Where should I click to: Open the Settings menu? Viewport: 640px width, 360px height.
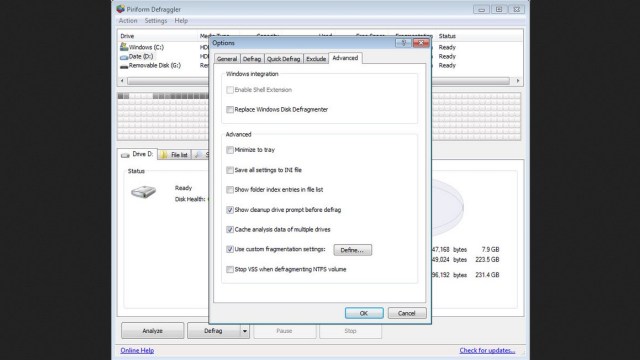tap(156, 20)
